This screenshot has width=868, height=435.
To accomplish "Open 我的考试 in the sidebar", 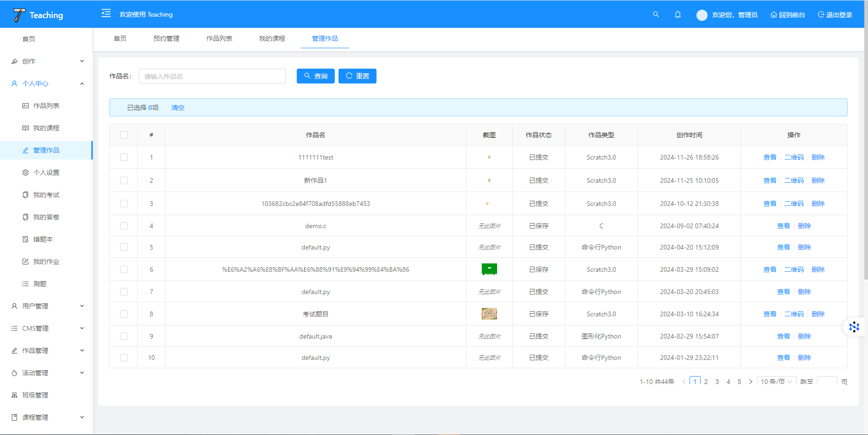I will point(46,195).
